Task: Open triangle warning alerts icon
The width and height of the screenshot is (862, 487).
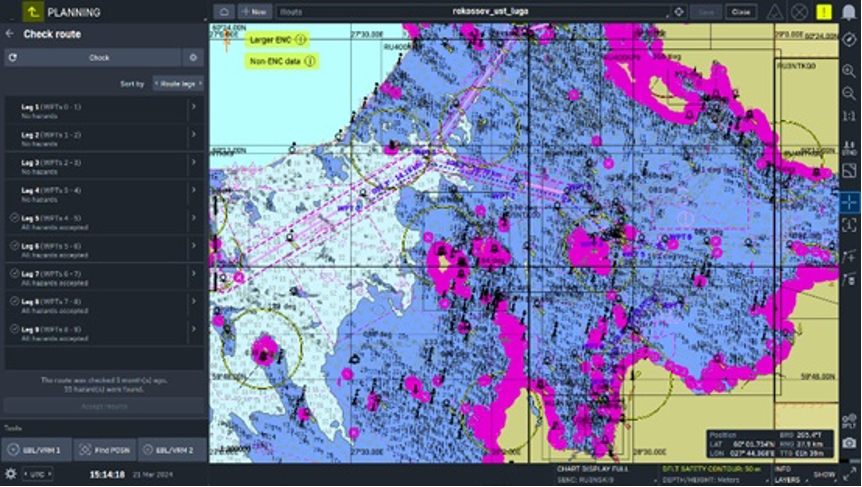Action: pos(774,12)
